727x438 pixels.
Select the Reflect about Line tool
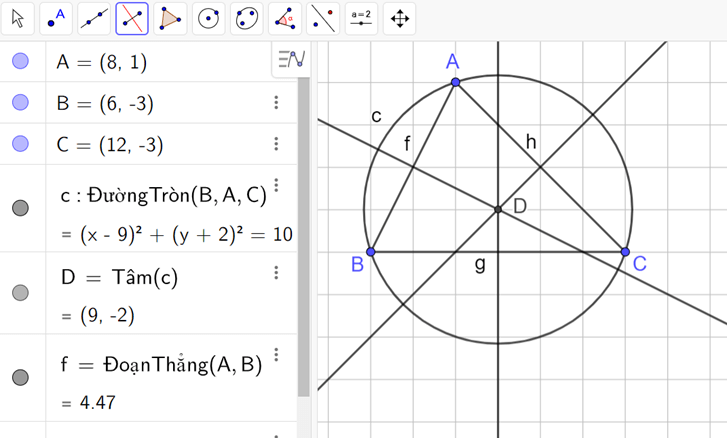pos(323,18)
